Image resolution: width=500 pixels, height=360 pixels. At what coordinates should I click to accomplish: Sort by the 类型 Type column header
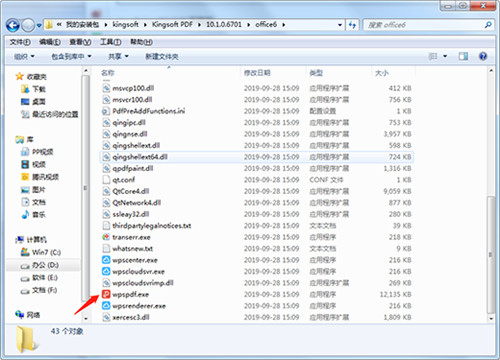316,73
